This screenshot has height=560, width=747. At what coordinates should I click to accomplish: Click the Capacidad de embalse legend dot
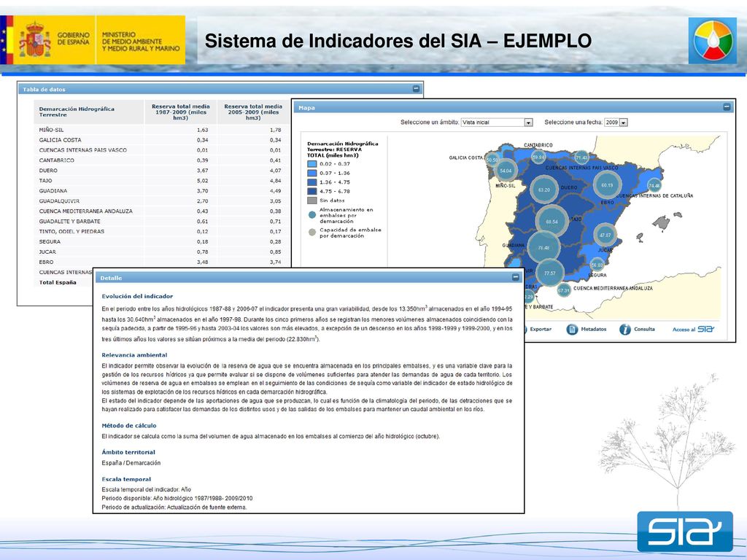pos(312,233)
